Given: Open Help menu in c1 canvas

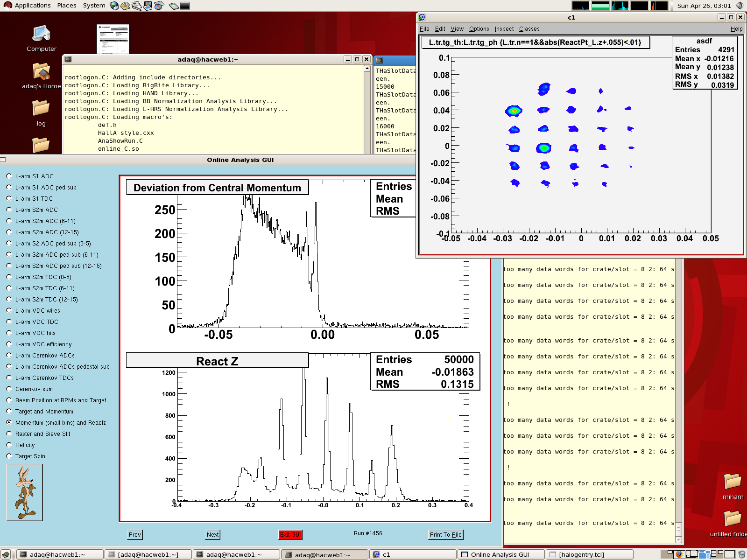Looking at the screenshot, I should pyautogui.click(x=736, y=29).
